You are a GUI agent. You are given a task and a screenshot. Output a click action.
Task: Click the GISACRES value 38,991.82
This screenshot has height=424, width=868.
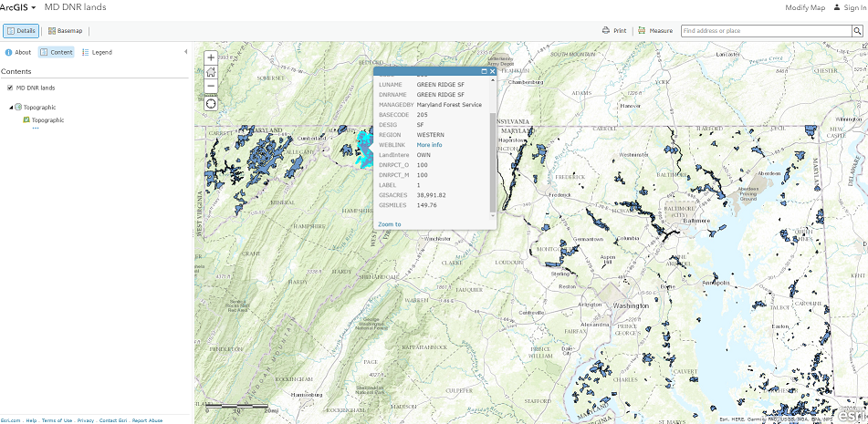click(x=431, y=195)
